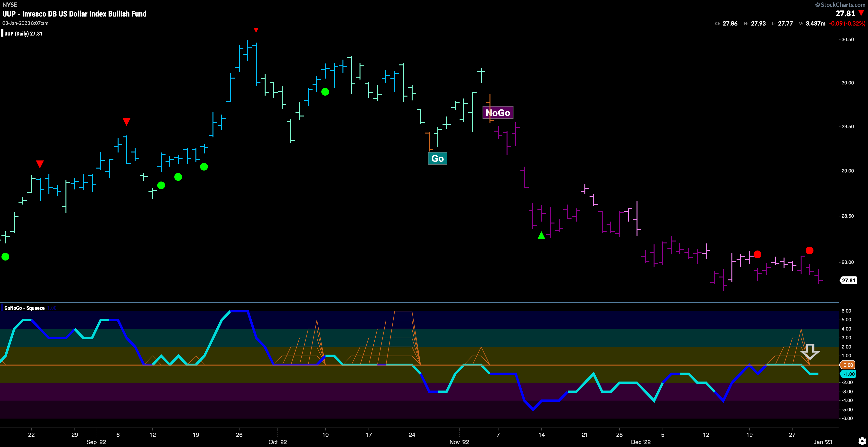Click the change value -0.09 (-0.32%)
868x447 pixels.
click(847, 24)
